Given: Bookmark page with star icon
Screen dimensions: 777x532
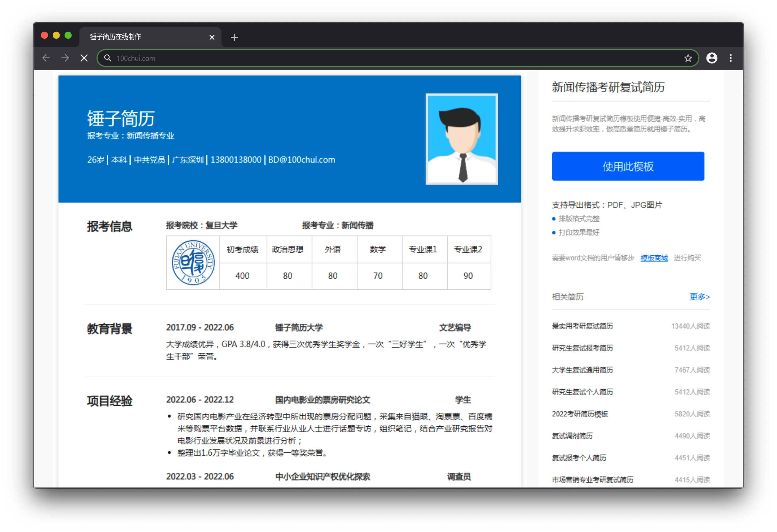Looking at the screenshot, I should (x=688, y=58).
